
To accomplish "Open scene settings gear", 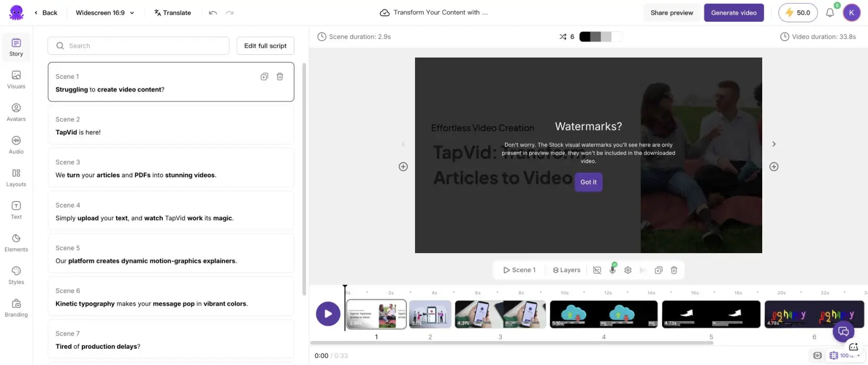I will (628, 270).
